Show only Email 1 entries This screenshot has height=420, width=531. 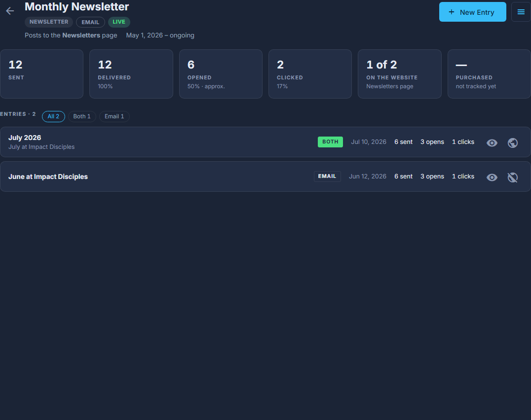[114, 116]
